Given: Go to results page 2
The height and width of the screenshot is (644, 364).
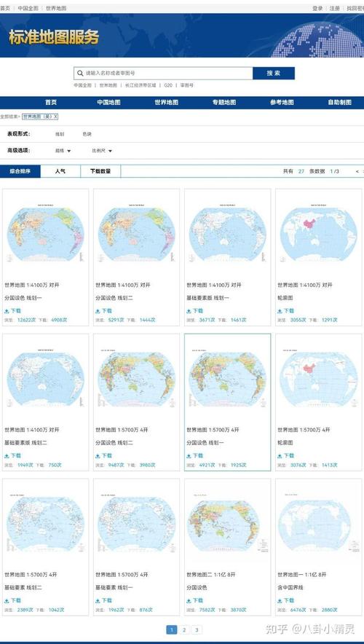Looking at the screenshot, I should click(x=184, y=629).
